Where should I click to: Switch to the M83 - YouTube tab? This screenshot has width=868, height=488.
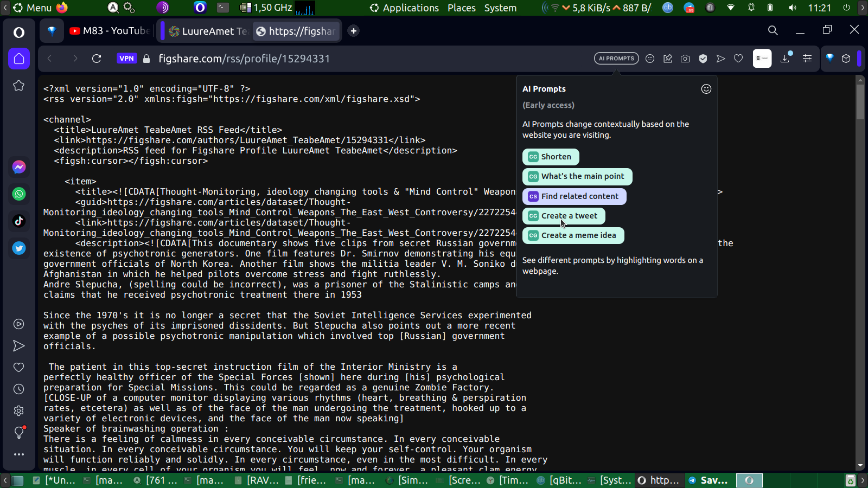(x=110, y=31)
